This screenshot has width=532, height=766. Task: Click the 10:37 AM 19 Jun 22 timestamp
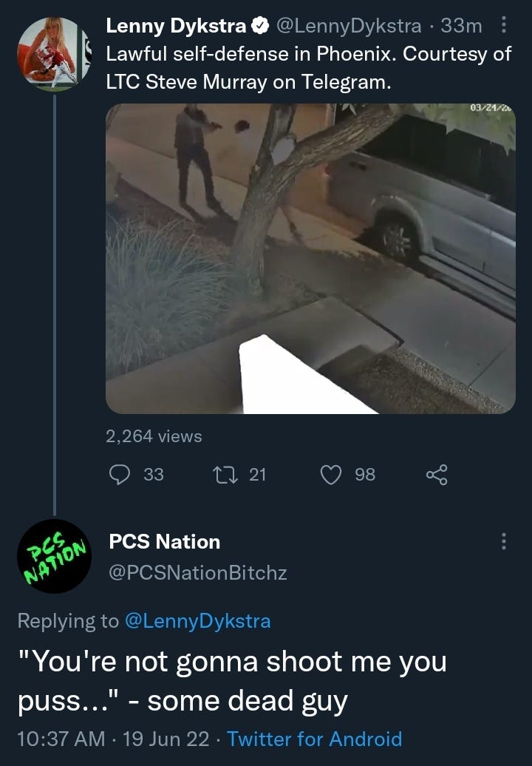[112, 739]
